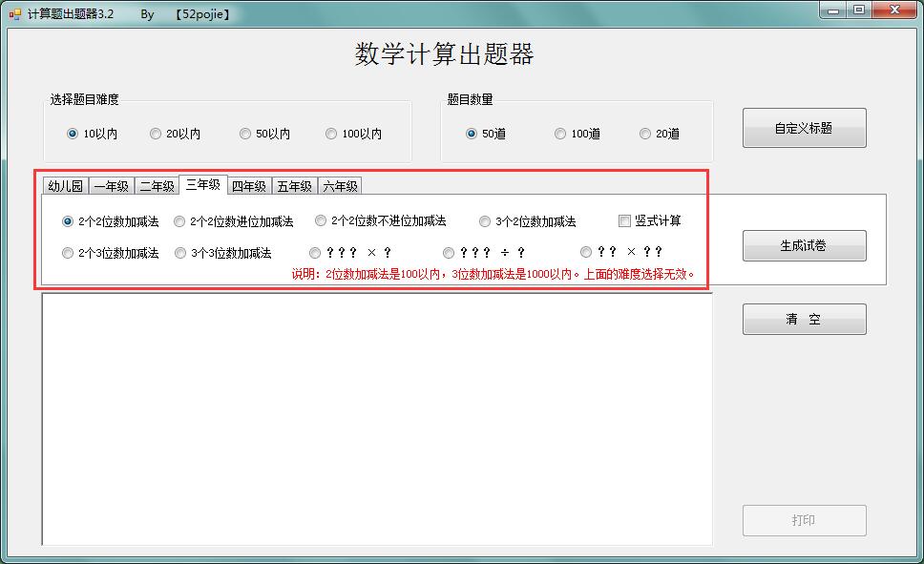Switch to the 幼儿园 tab

tap(66, 186)
